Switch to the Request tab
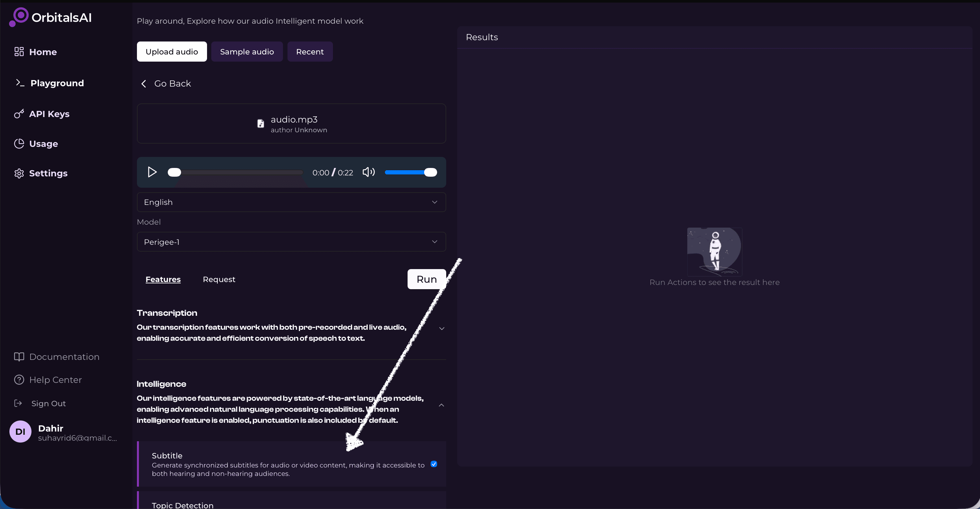This screenshot has height=509, width=980. pyautogui.click(x=219, y=279)
